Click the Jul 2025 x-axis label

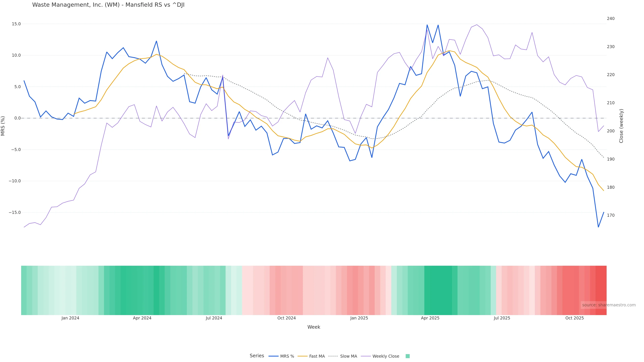tap(502, 318)
